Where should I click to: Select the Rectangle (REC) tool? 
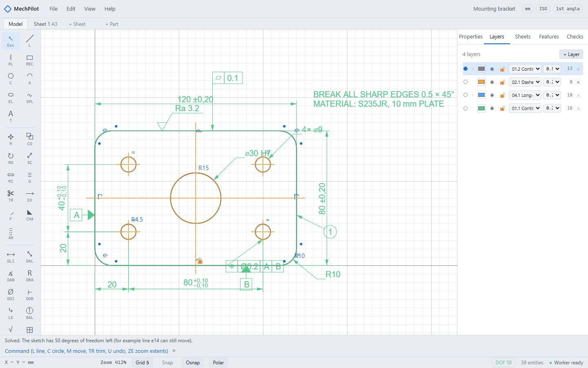click(30, 60)
